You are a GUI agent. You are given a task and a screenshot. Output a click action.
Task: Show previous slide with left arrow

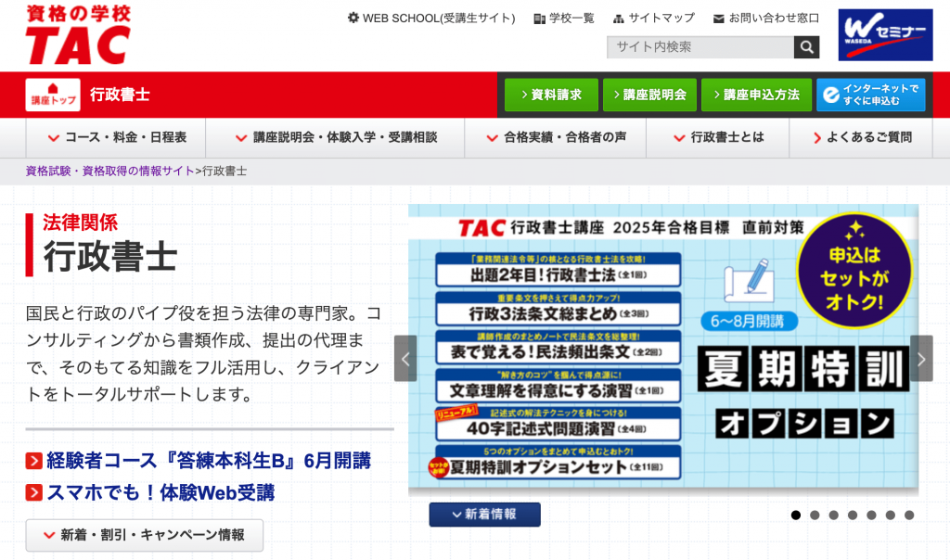pyautogui.click(x=405, y=359)
